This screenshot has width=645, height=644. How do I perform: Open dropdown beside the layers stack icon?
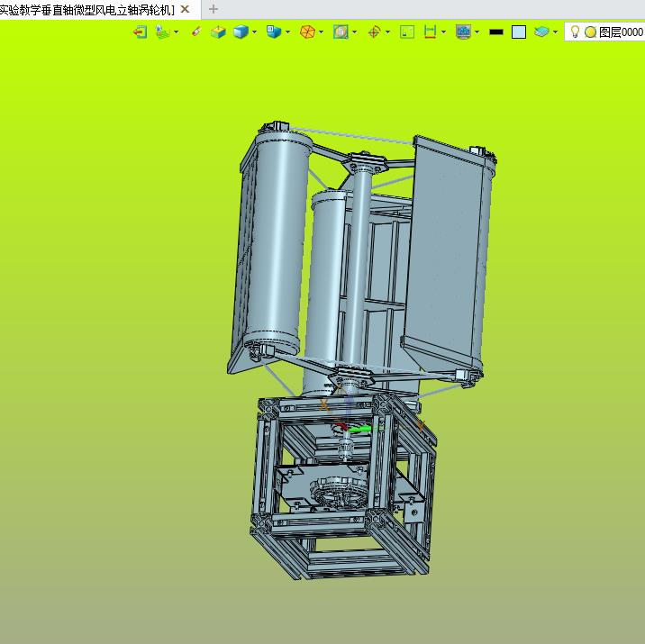(x=555, y=32)
